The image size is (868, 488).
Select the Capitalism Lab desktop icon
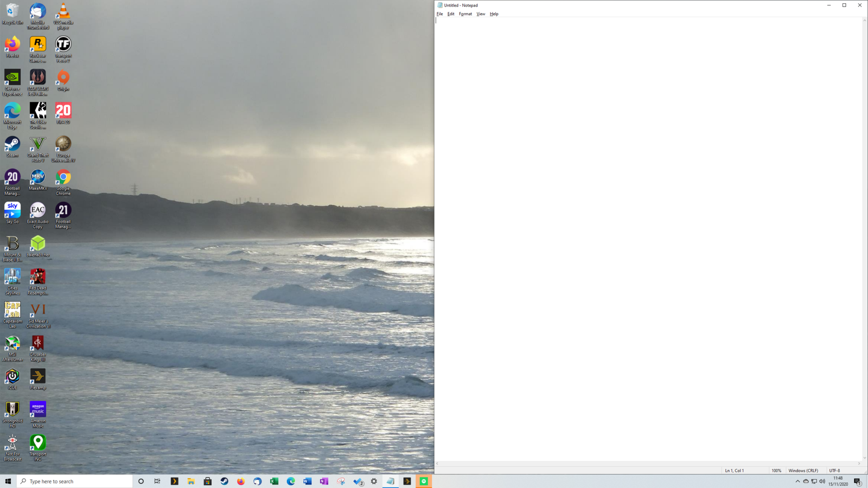(12, 315)
